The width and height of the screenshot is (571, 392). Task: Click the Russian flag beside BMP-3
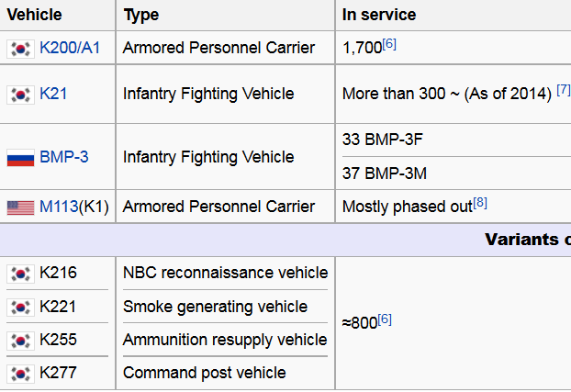coord(20,158)
